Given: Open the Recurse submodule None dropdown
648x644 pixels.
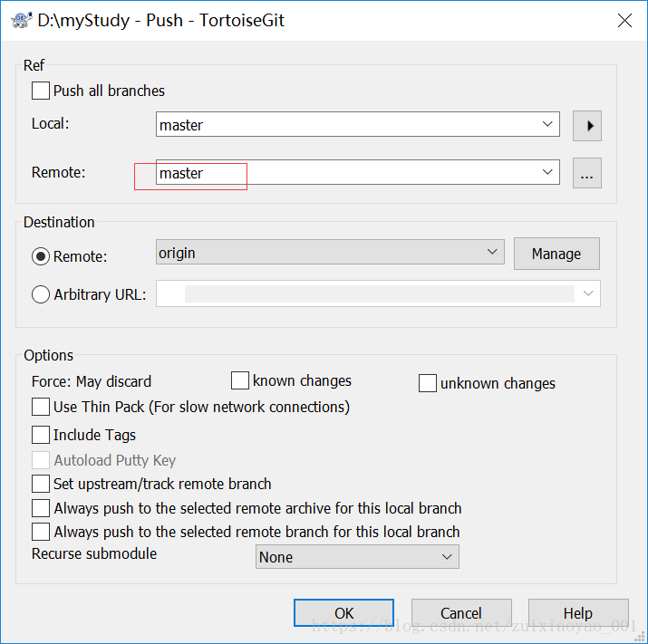Looking at the screenshot, I should coord(357,557).
